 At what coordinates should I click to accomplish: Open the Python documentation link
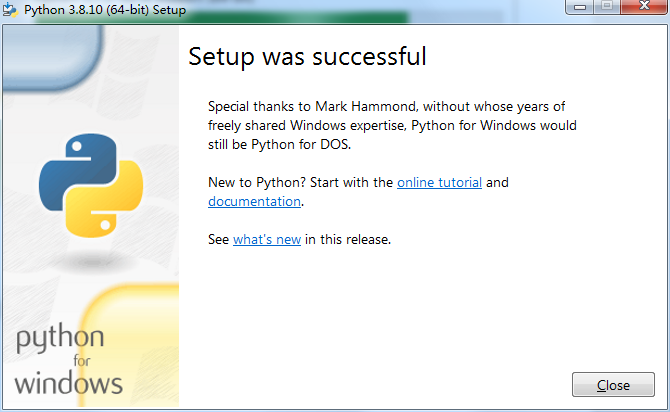[x=254, y=201]
